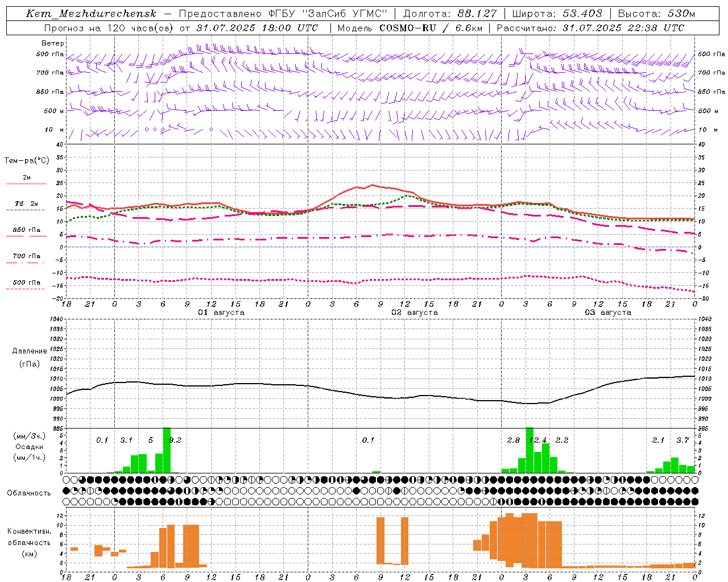Click the '2.2' precipitation total value
This screenshot has width=728, height=582.
tap(562, 440)
